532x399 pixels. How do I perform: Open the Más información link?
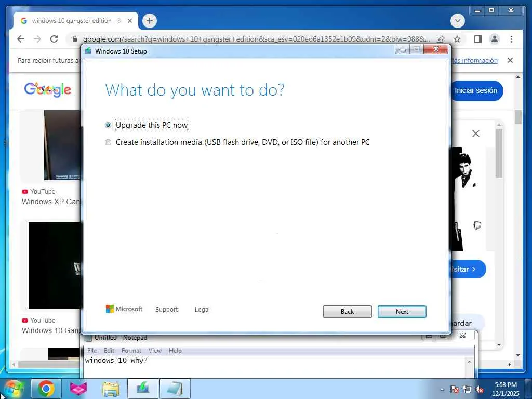click(474, 60)
